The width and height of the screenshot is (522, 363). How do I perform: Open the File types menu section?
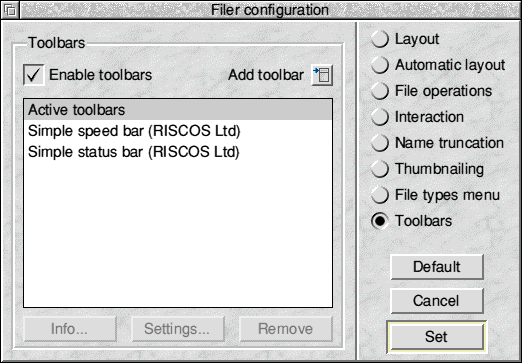coord(380,195)
